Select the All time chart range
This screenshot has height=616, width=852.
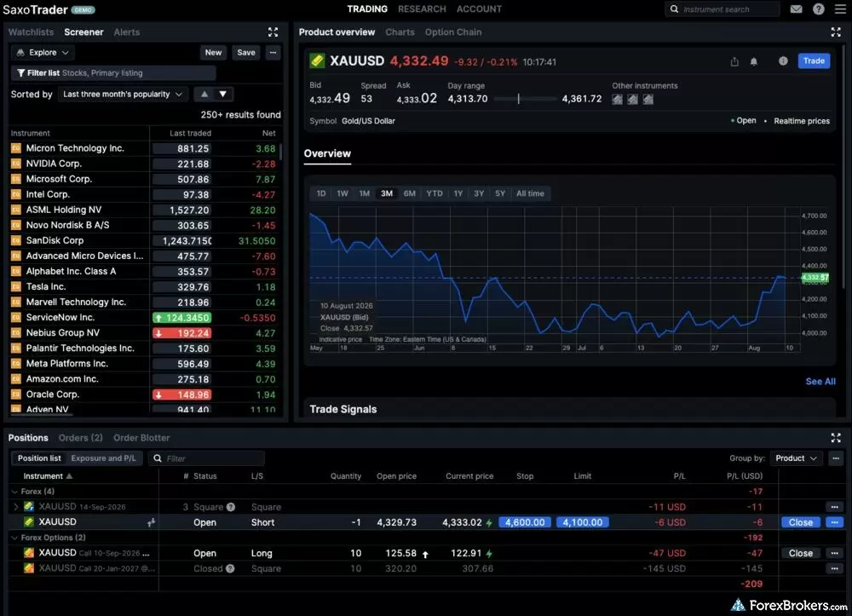point(530,193)
